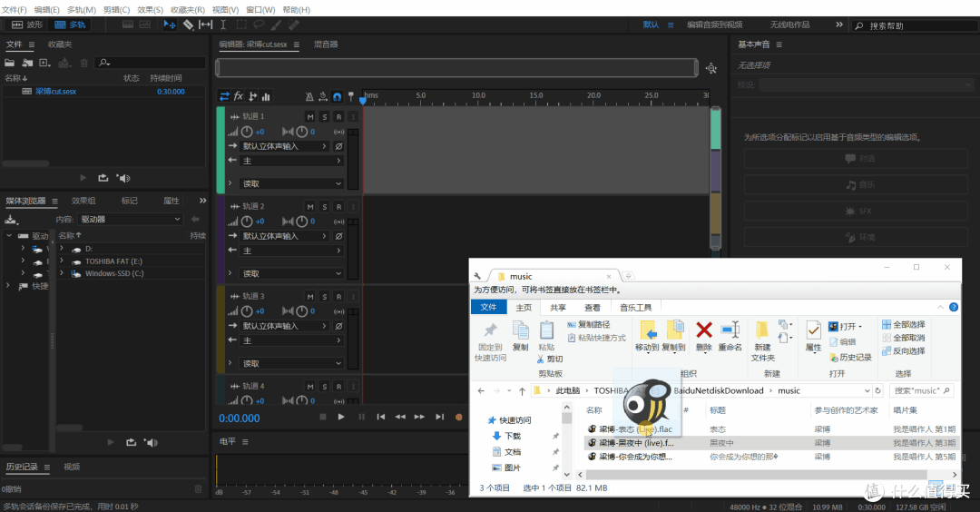The image size is (980, 512).
Task: Click Track 2 volume knob
Action: click(247, 222)
